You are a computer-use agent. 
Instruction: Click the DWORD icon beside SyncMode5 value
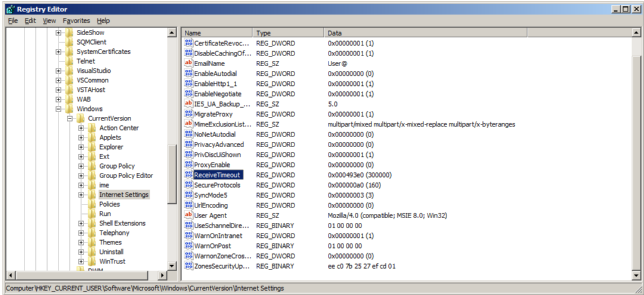point(188,195)
